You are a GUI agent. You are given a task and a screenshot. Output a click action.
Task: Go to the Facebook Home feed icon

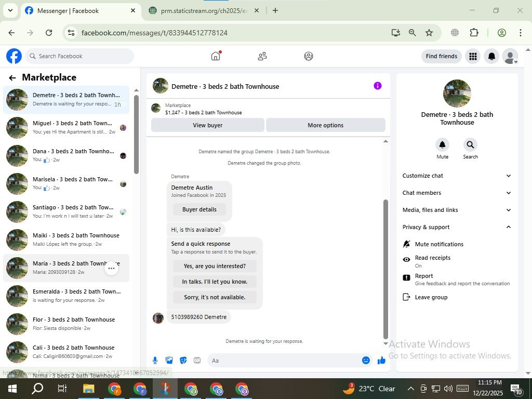click(x=216, y=56)
